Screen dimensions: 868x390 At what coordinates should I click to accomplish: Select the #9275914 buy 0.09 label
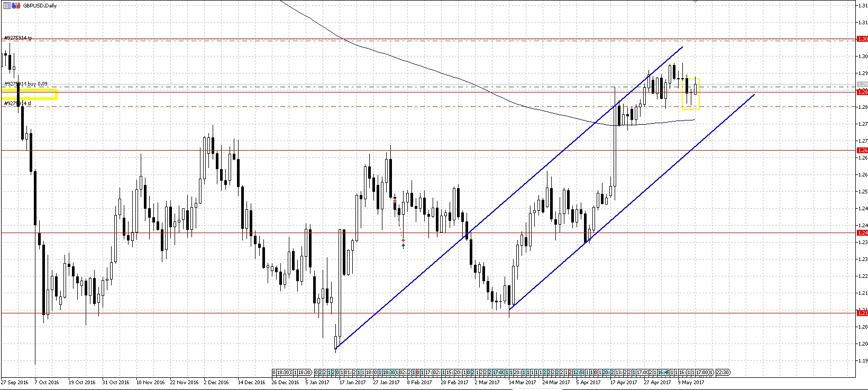pos(26,84)
